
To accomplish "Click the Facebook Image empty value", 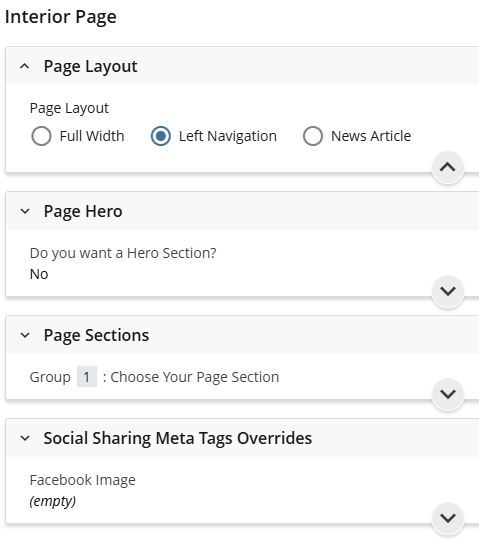I will click(53, 501).
